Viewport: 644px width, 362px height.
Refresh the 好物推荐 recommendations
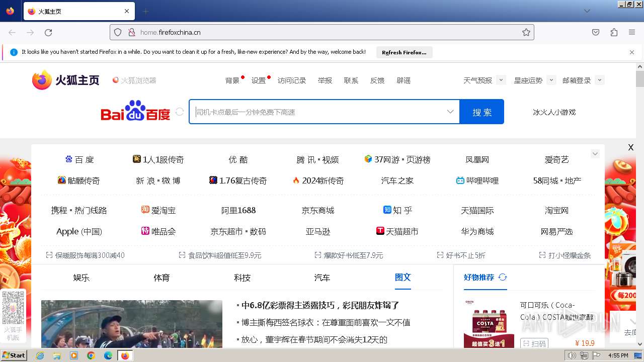(x=503, y=277)
